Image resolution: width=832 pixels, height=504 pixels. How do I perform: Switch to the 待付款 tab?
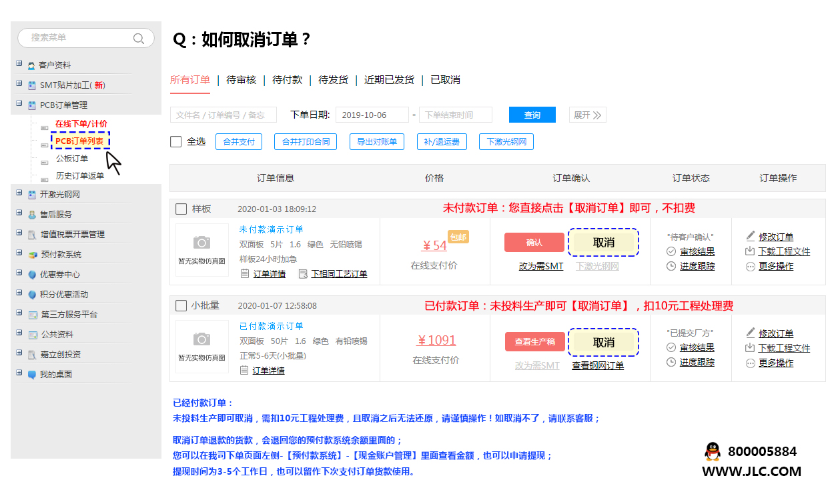(287, 80)
